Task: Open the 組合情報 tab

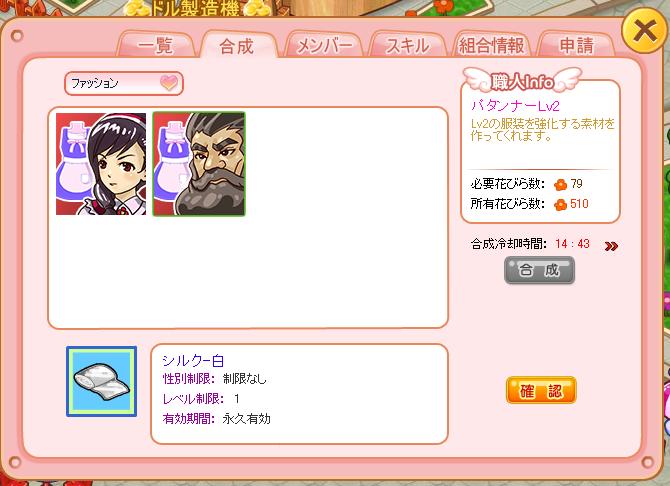Action: (x=491, y=45)
